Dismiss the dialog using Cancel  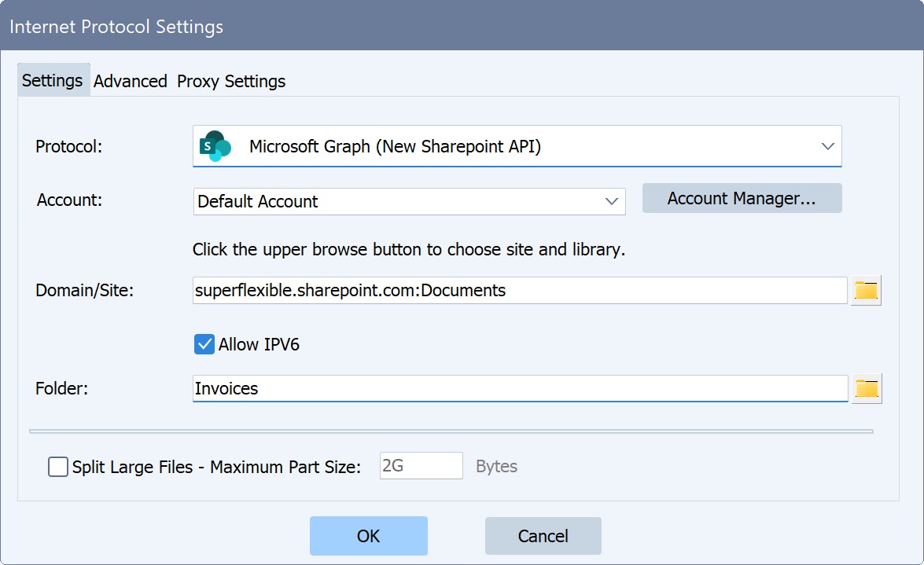click(543, 535)
